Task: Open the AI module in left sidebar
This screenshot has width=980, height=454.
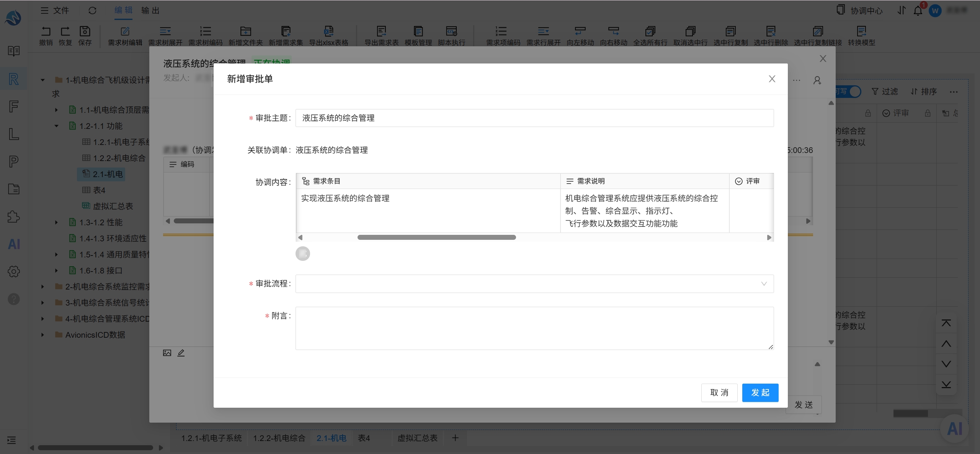Action: pos(14,244)
